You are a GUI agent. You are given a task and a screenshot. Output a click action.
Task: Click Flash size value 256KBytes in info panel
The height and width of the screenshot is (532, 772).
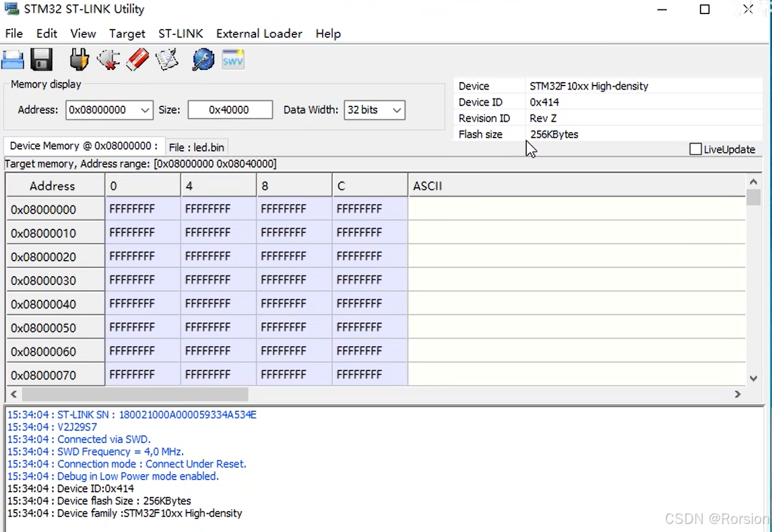[554, 135]
